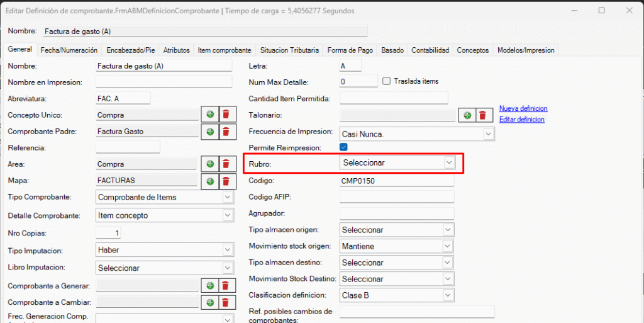Open the Rubro dropdown
644x323 pixels.
(x=448, y=162)
